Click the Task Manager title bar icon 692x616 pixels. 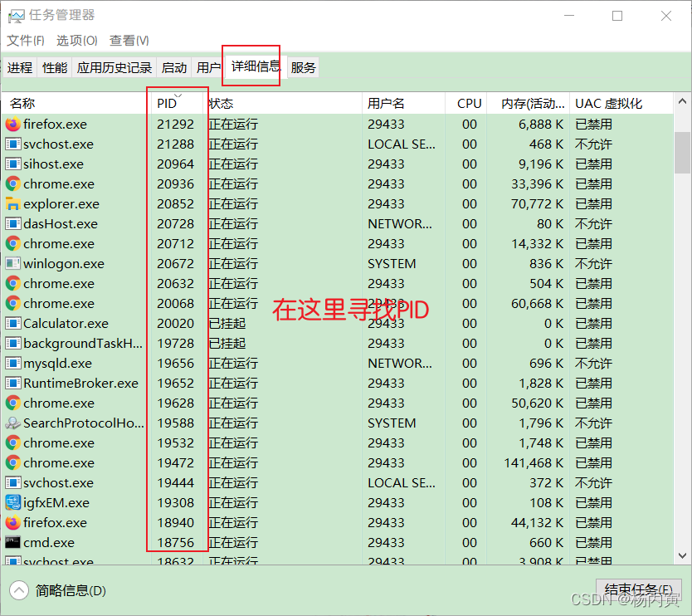[x=17, y=17]
